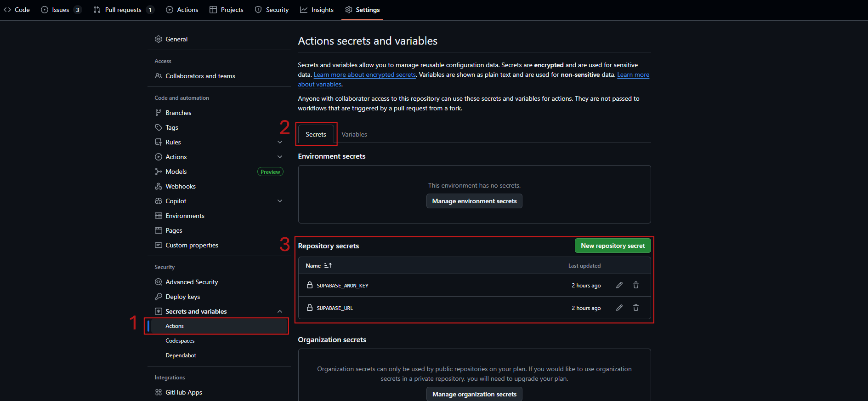Click the trash icon for SUPABASE_ANON_KEY

pos(636,285)
